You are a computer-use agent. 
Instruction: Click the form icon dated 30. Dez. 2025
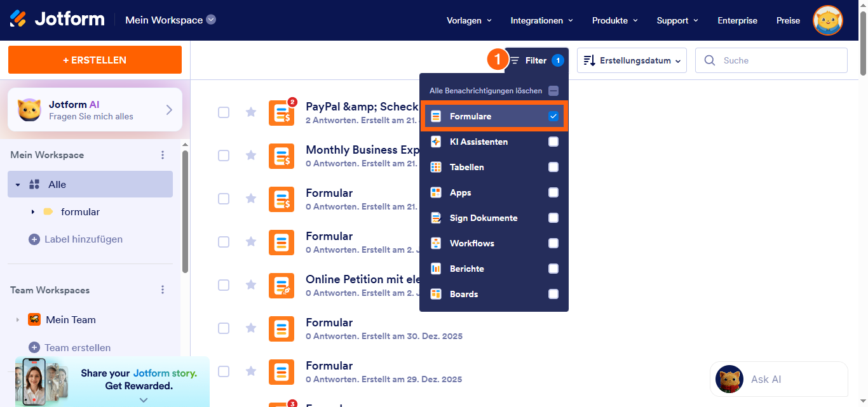281,328
